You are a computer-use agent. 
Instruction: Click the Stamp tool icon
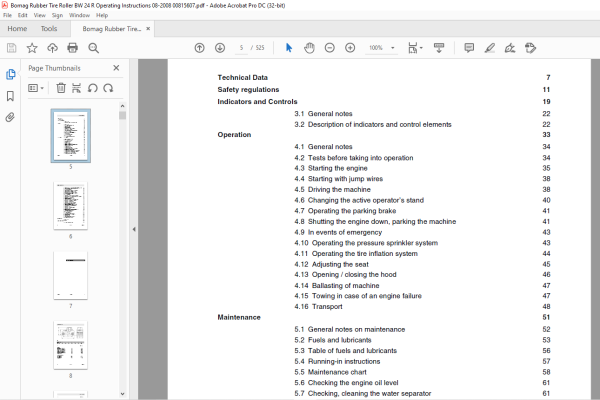point(530,48)
